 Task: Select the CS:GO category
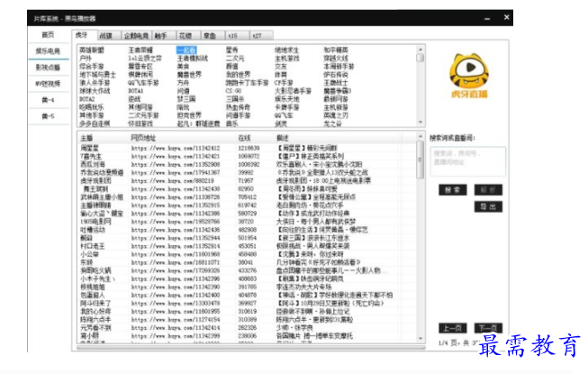pos(233,91)
